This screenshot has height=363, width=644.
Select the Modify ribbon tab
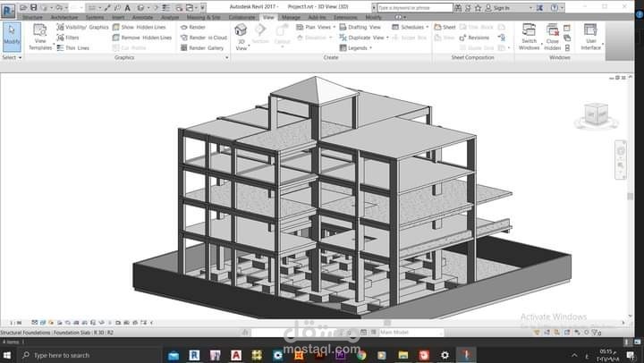(373, 17)
